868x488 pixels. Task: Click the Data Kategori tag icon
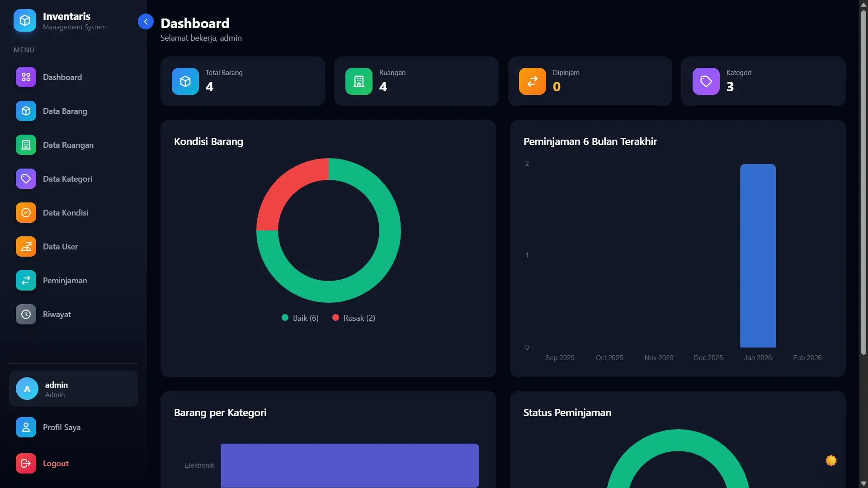coord(26,179)
